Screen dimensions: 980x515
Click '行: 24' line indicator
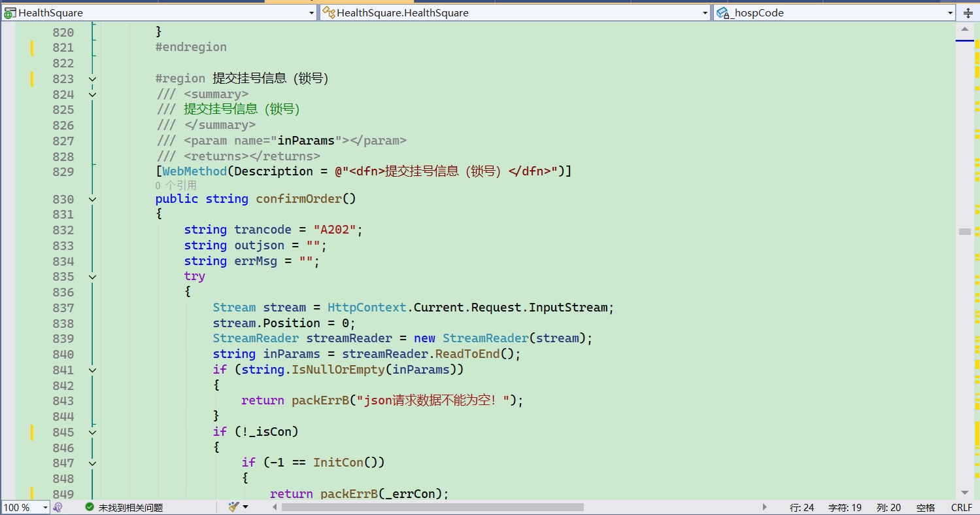point(802,507)
